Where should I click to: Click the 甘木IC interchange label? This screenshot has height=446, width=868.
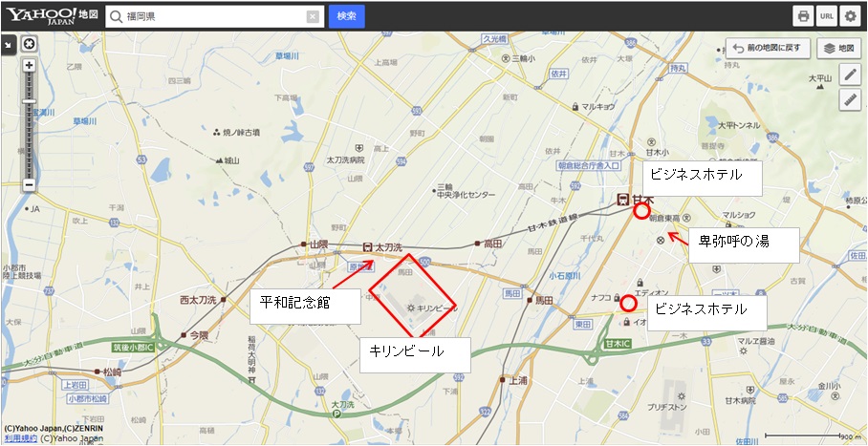618,344
